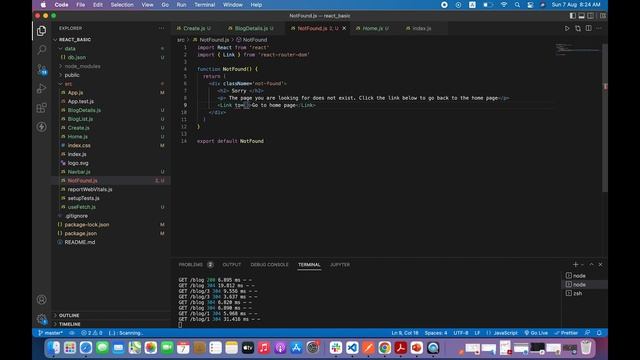This screenshot has width=640, height=360.
Task: Open the Search view in activity bar
Action: pyautogui.click(x=41, y=50)
